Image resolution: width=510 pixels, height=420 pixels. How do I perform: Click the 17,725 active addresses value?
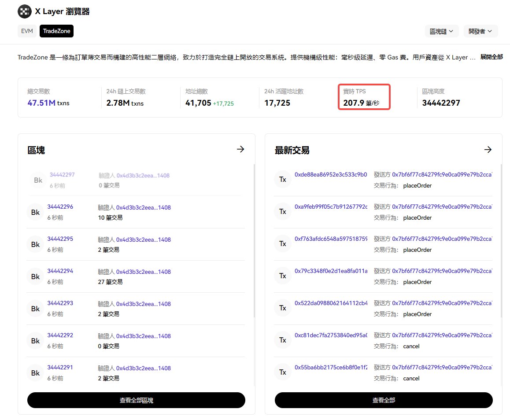pyautogui.click(x=277, y=103)
